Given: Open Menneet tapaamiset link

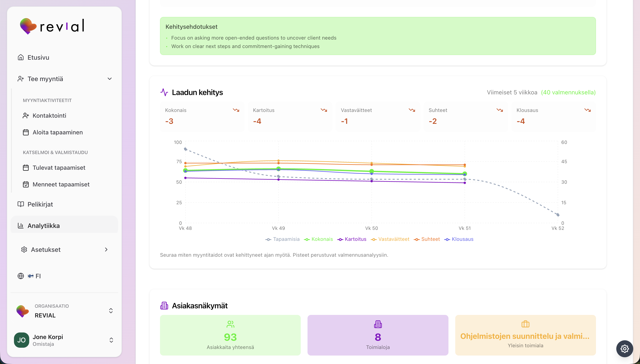Looking at the screenshot, I should coord(61,184).
